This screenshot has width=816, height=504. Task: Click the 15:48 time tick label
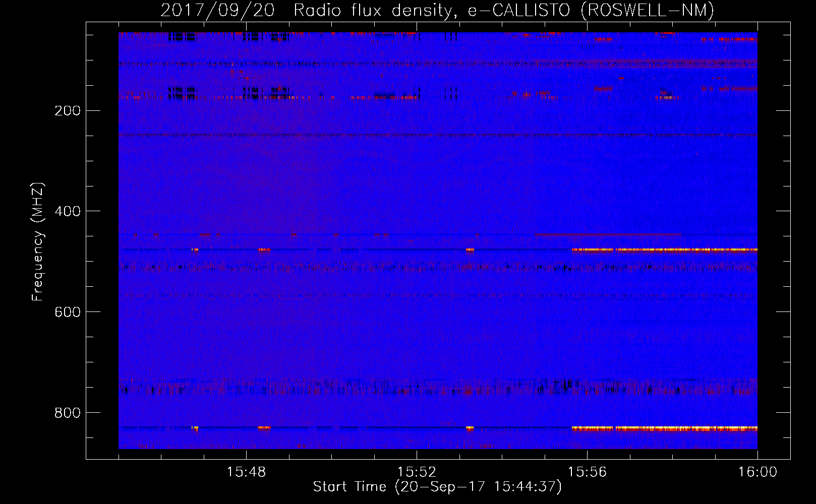[x=246, y=472]
